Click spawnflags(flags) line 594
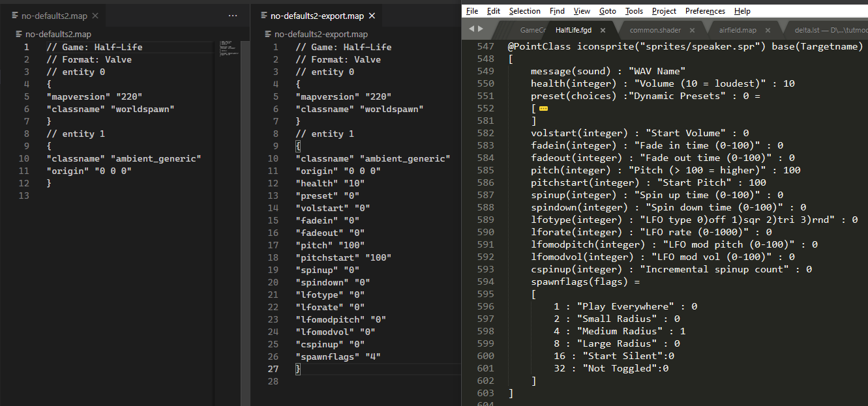Screen dimensions: 868x406 click(x=586, y=282)
